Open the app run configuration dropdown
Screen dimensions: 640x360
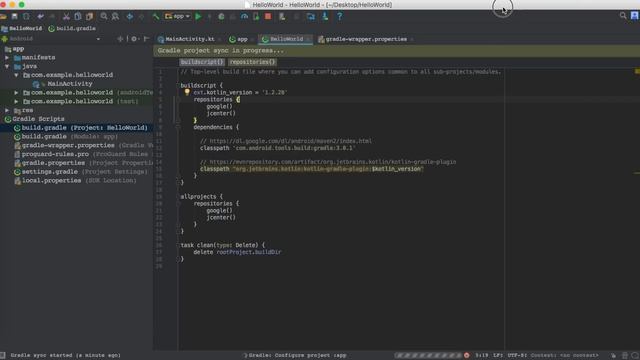(x=178, y=16)
